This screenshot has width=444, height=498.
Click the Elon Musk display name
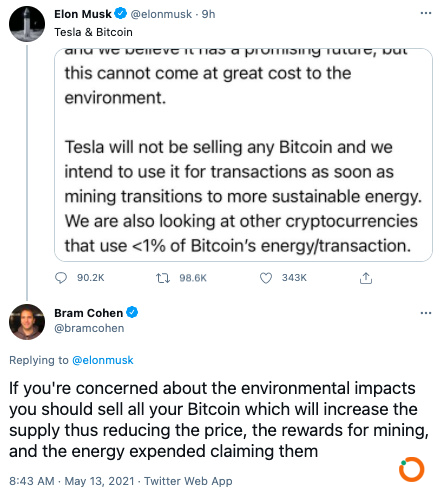tap(83, 14)
